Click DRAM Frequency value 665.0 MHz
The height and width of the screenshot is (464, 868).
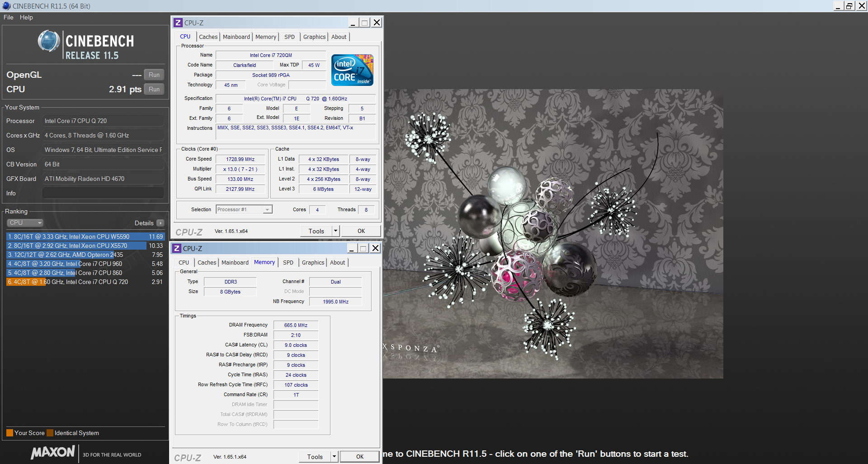tap(296, 325)
